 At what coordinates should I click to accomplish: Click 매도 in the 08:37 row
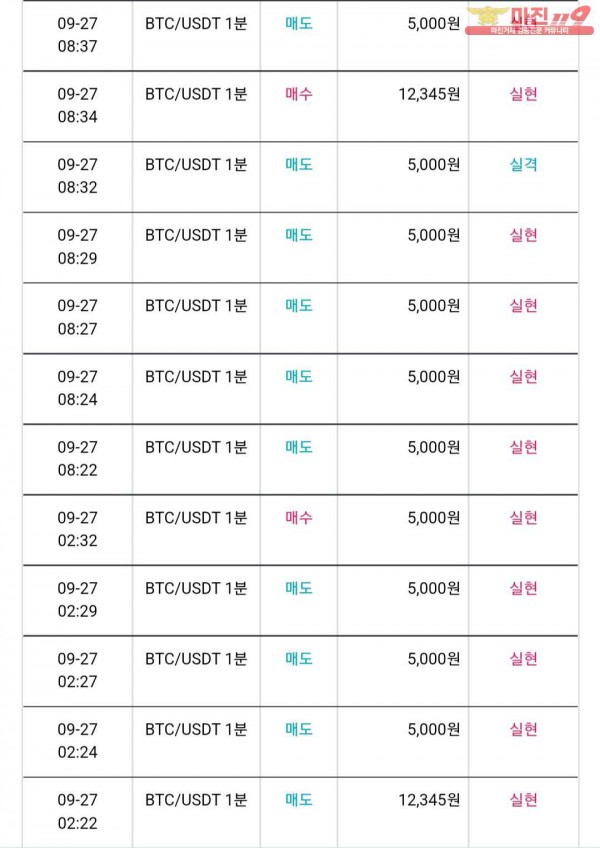299,23
